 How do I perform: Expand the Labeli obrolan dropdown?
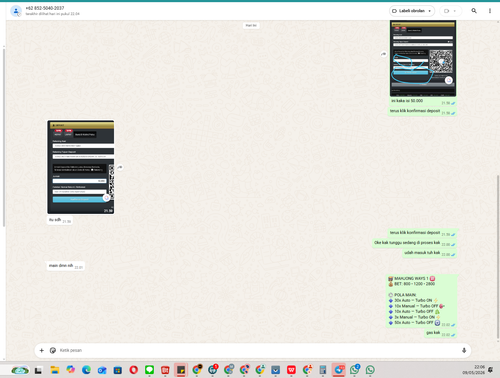pyautogui.click(x=412, y=11)
